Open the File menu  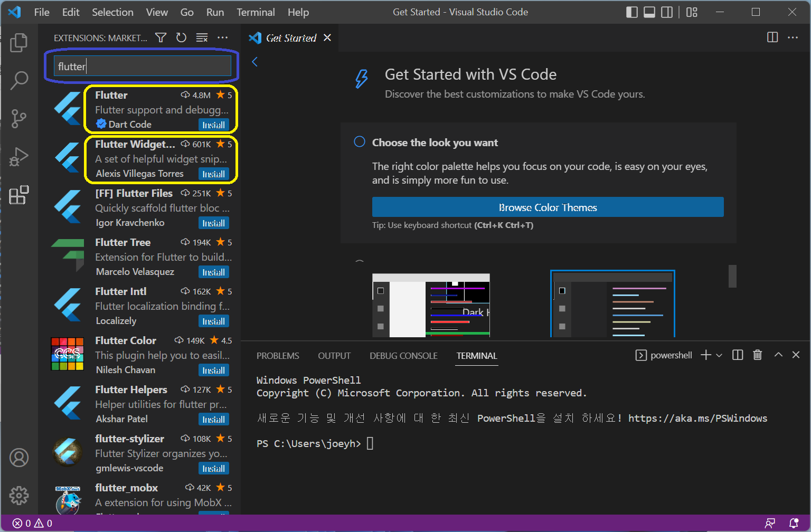click(42, 12)
